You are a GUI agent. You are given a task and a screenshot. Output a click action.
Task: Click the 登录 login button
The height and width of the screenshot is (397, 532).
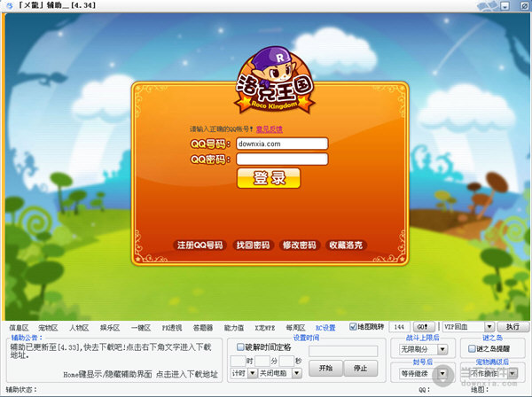[269, 178]
